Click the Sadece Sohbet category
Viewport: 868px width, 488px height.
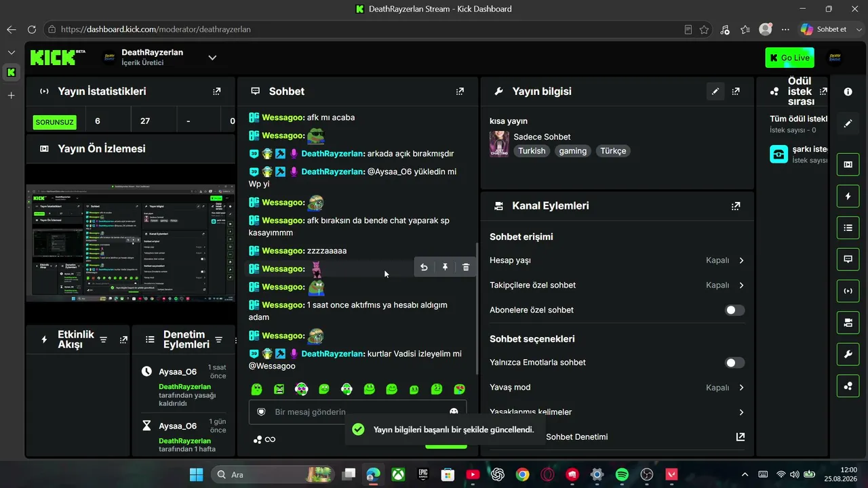coord(542,137)
